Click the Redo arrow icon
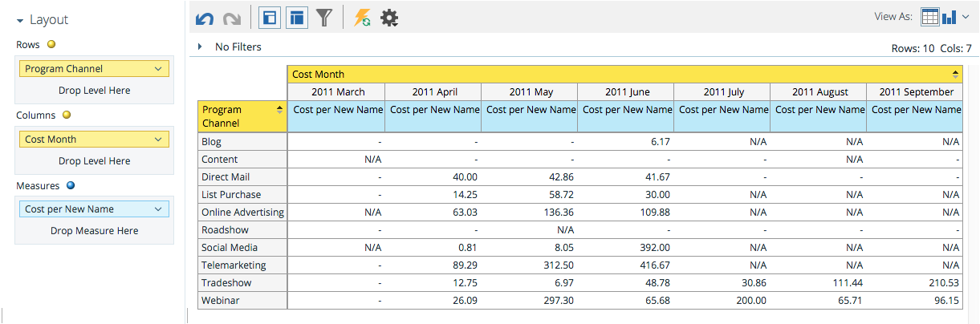 point(231,18)
